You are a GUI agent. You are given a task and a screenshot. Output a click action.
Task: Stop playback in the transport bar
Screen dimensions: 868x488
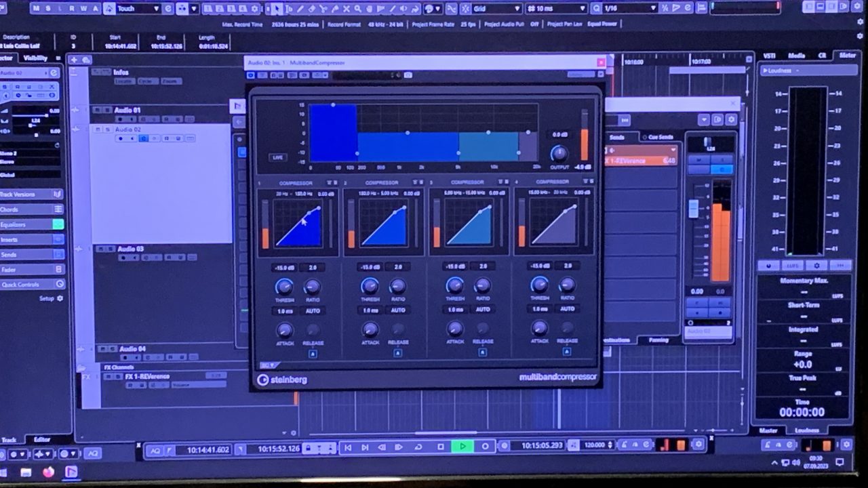pos(441,447)
